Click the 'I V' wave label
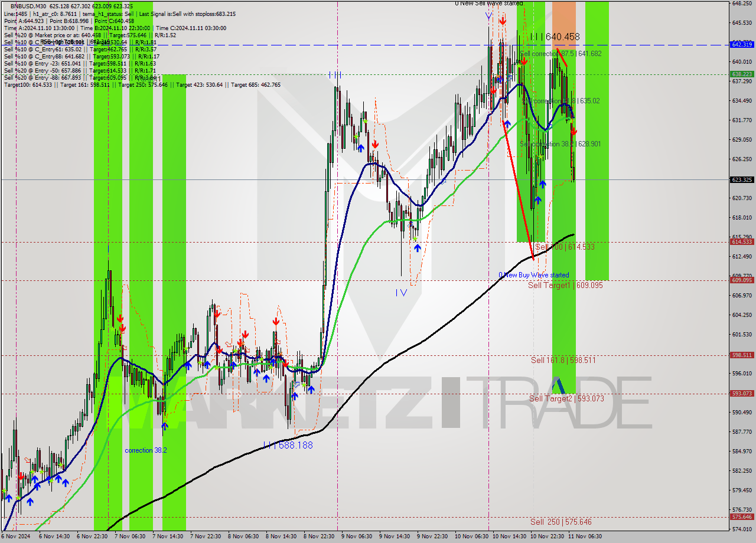The width and height of the screenshot is (756, 543). (401, 292)
